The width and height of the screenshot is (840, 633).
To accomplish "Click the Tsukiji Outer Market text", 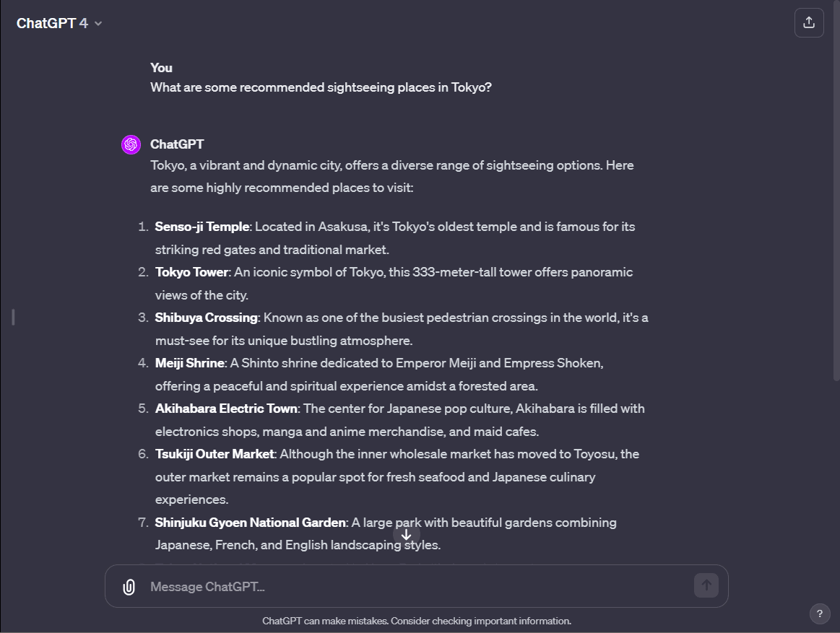I will tap(215, 453).
